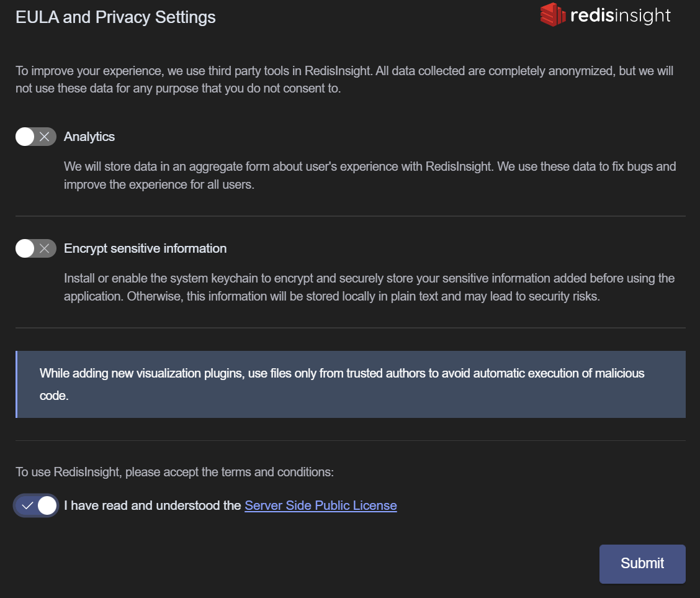Image resolution: width=700 pixels, height=598 pixels.
Task: Click the X mark on Encrypt toggle
Action: [x=43, y=248]
